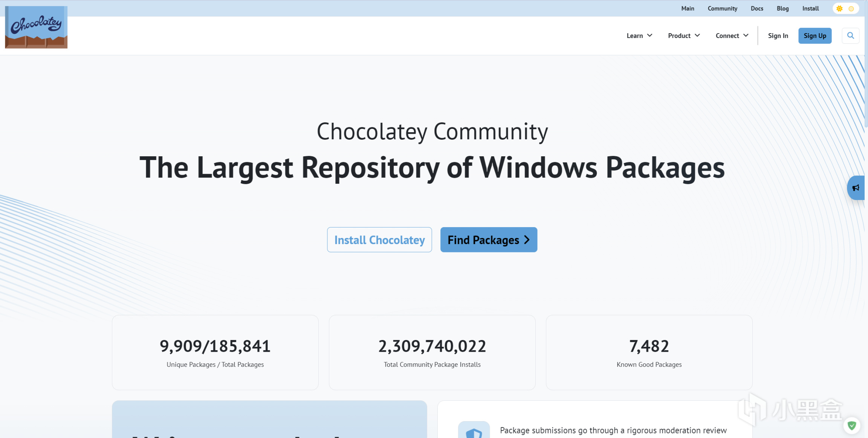Click the Chocolatey logo
Screen dimensions: 868x438
[36, 27]
